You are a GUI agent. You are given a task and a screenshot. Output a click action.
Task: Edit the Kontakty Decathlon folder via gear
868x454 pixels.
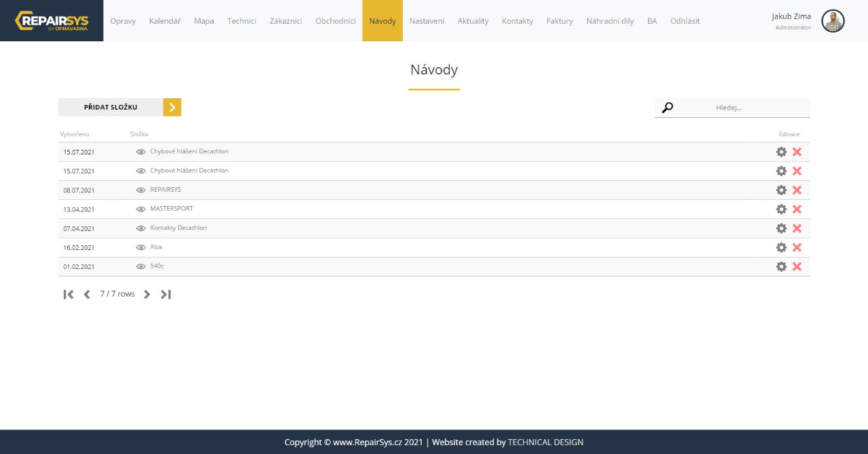pos(781,228)
